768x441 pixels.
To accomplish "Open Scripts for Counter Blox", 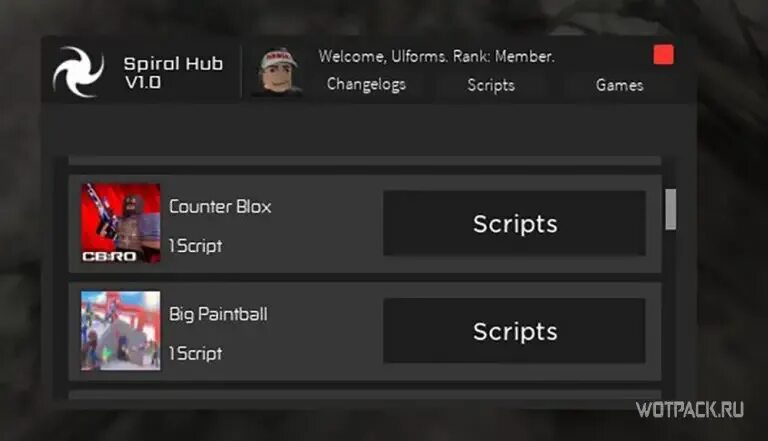I will [514, 223].
